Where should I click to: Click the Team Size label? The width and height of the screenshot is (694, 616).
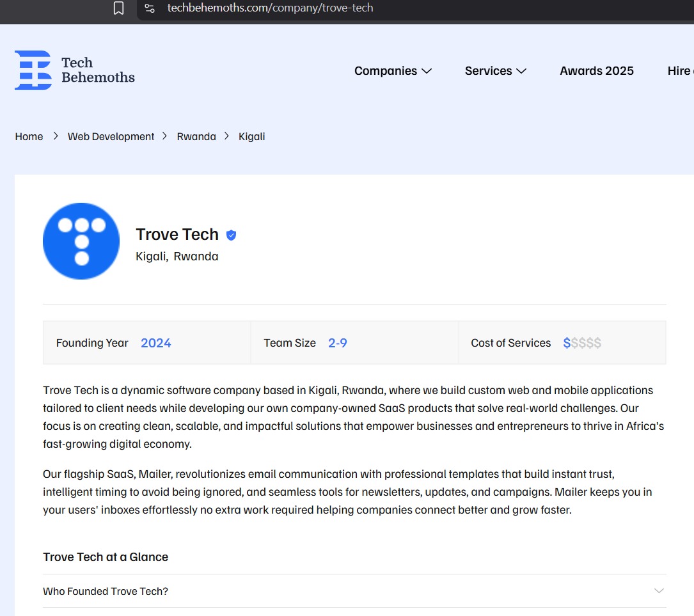(x=290, y=343)
